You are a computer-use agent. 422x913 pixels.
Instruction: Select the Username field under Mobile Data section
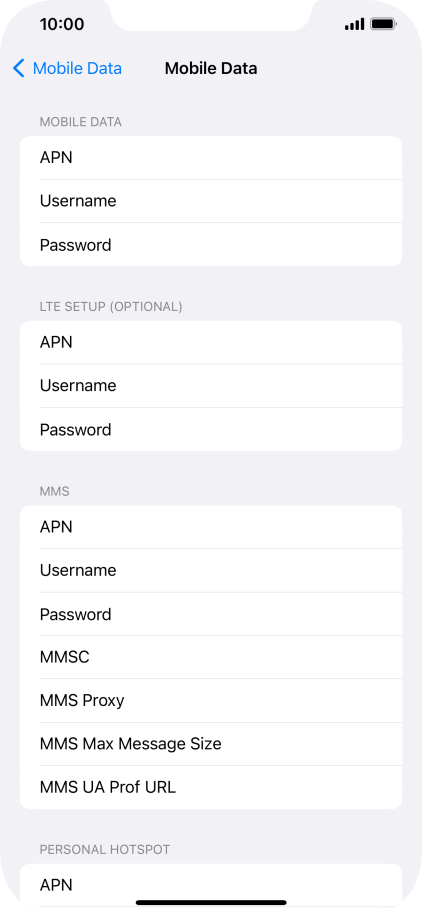click(211, 201)
